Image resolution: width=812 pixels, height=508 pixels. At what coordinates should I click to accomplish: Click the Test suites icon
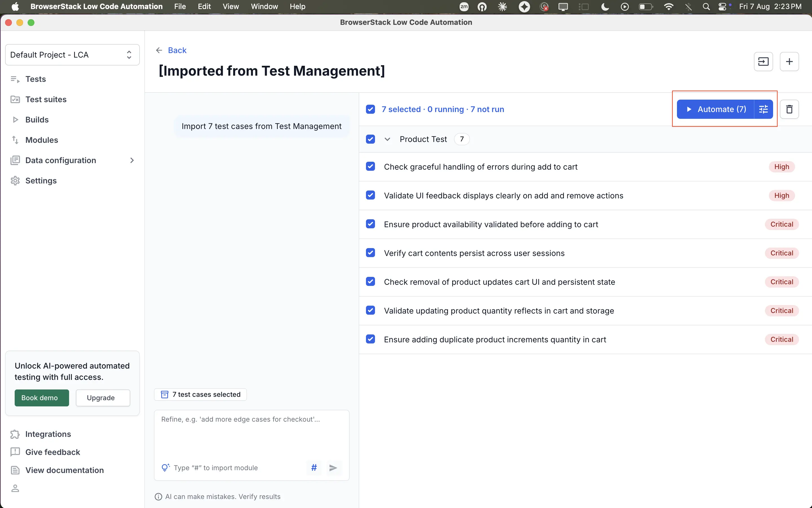(15, 99)
